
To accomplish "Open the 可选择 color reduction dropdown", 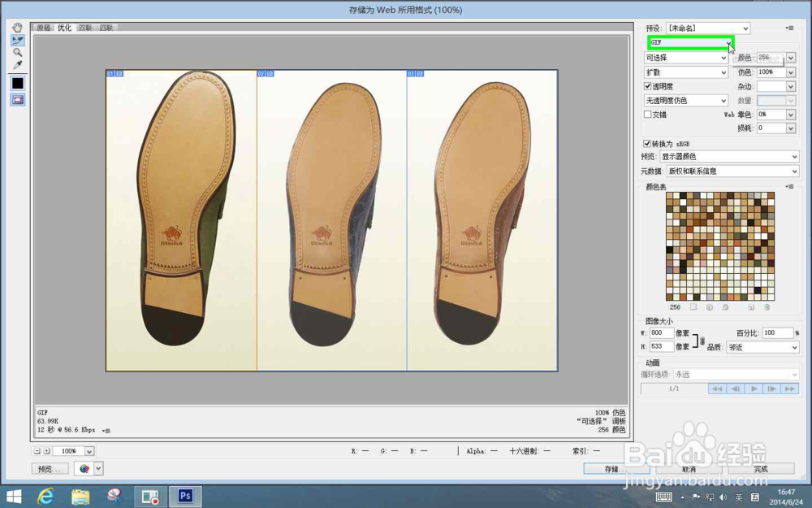I will click(x=686, y=58).
